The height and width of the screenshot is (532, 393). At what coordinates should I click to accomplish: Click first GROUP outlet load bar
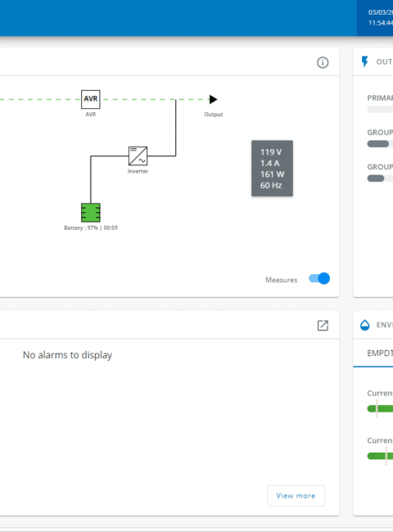[380, 144]
